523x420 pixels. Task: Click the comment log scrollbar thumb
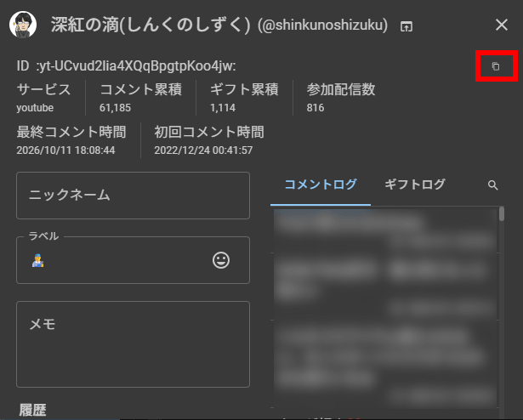(502, 214)
